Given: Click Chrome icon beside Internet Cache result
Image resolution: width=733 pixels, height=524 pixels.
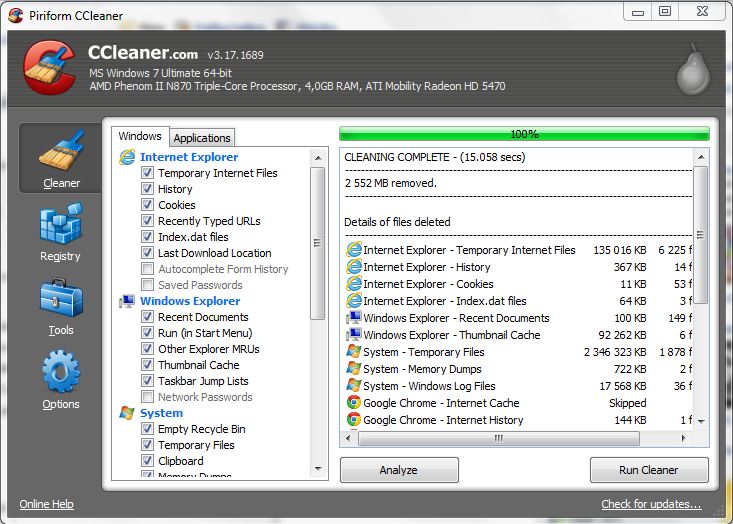Looking at the screenshot, I should (x=354, y=402).
